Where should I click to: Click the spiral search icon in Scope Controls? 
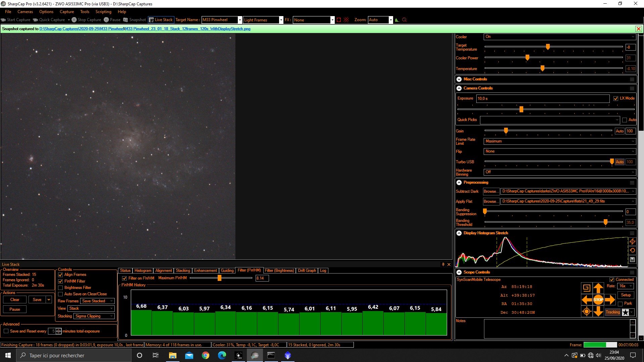point(586,288)
